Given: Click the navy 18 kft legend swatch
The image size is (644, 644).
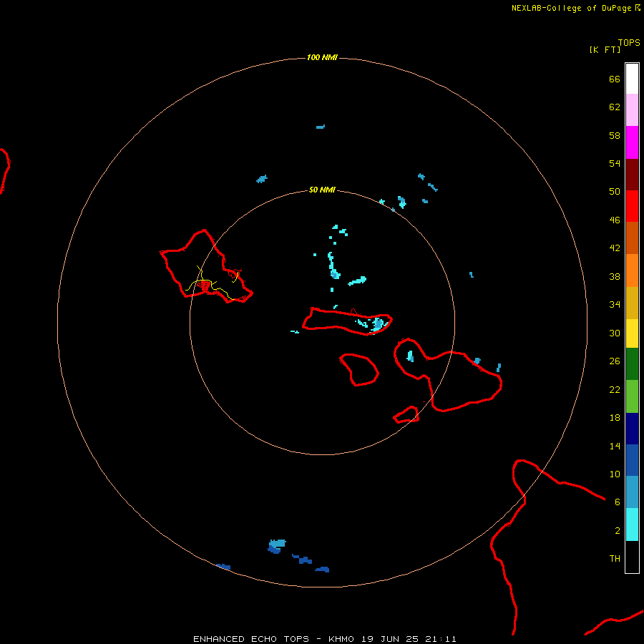Looking at the screenshot, I should pos(632,429).
